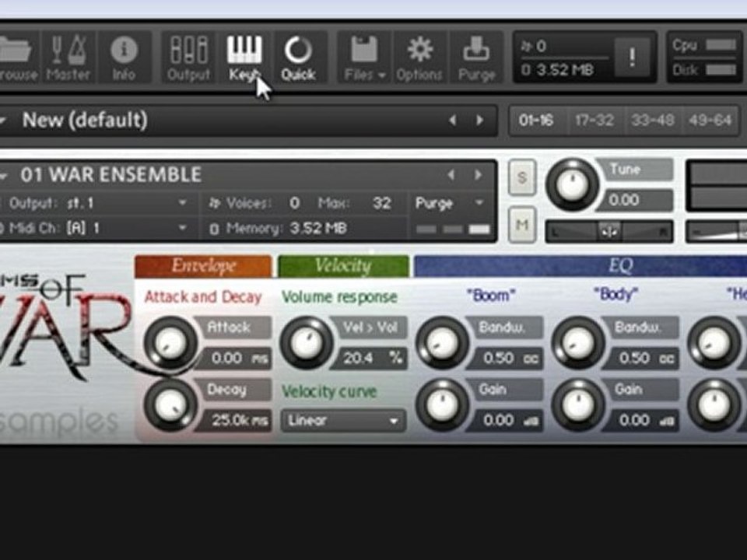Click the Vel > Vol knob

click(307, 343)
